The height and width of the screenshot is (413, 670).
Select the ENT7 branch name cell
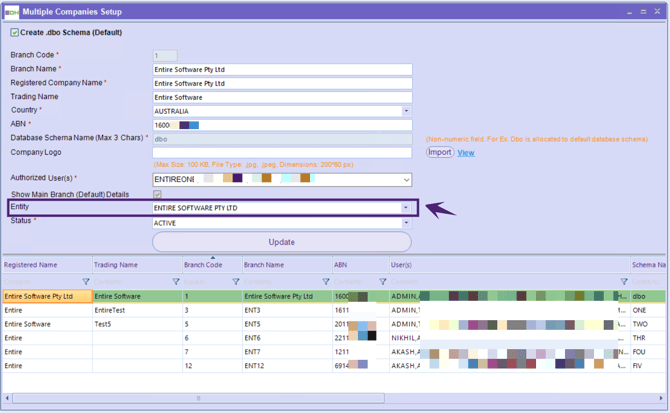(287, 352)
